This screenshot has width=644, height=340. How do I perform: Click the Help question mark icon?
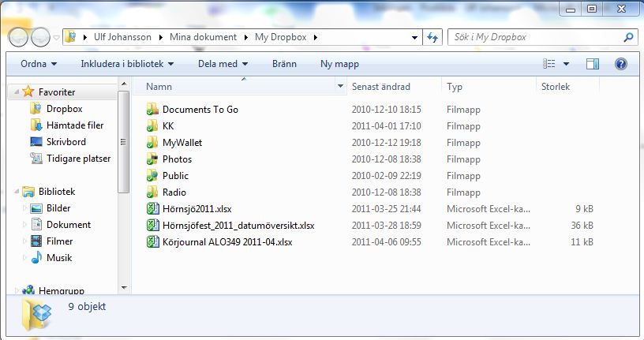point(620,64)
